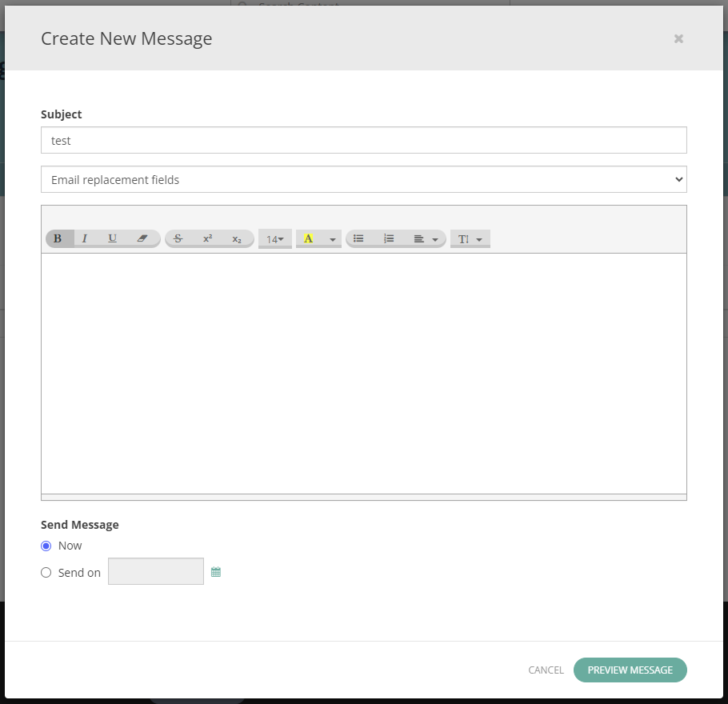The image size is (728, 704).
Task: Apply superscript formatting
Action: 207,238
